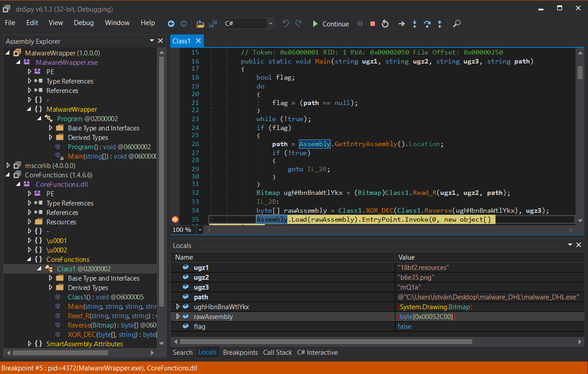Toggle the breakpoint on line 35

pos(175,219)
